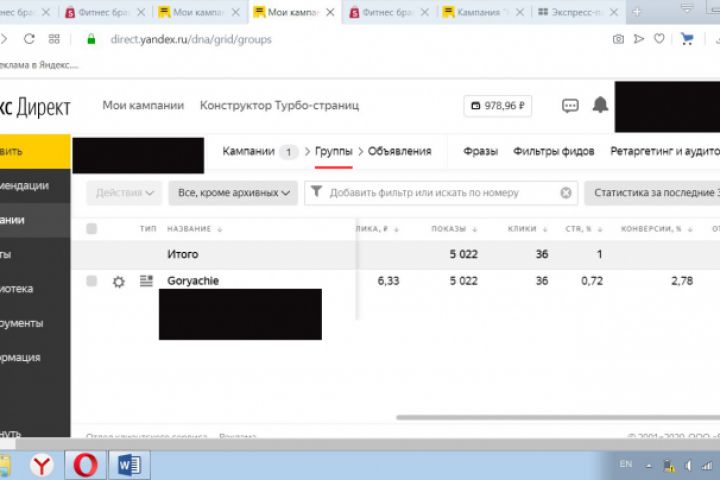Open the Goryachie group name
Screen dimensions: 720x480
click(x=193, y=281)
